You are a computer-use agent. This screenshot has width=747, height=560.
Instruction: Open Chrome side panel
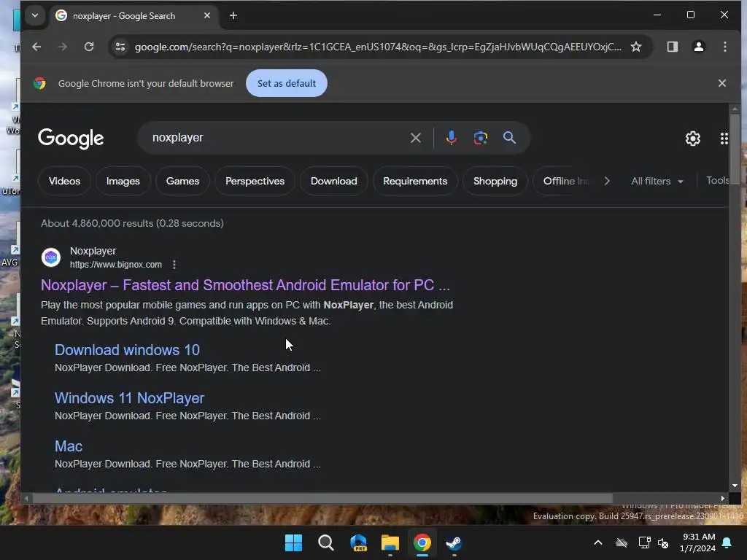(672, 47)
